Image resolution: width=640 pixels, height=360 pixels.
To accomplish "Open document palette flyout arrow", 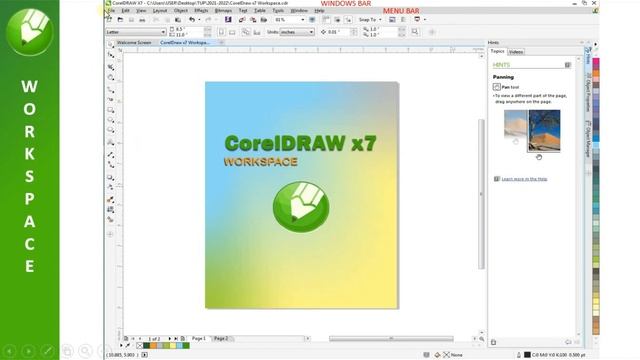I will [121, 345].
